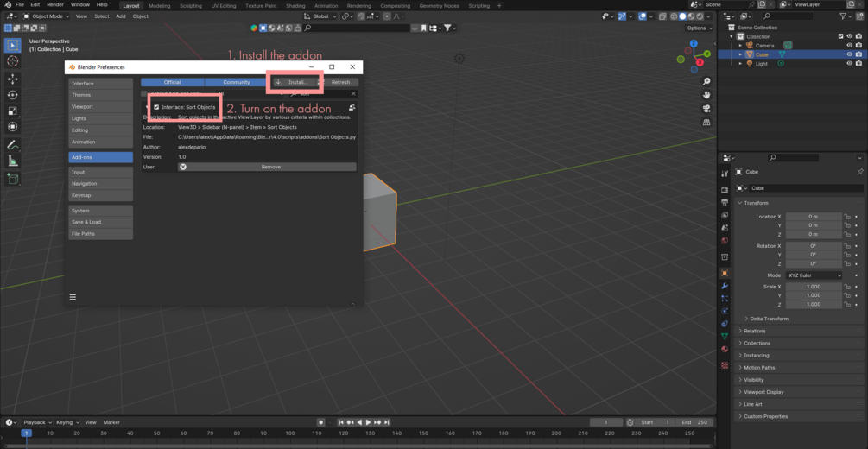Activate the Transform tool
The width and height of the screenshot is (868, 449).
[12, 127]
